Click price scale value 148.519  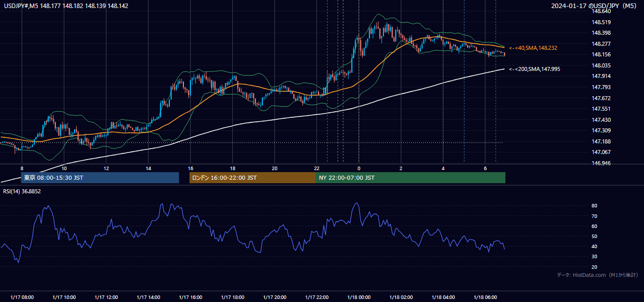[x=601, y=22]
